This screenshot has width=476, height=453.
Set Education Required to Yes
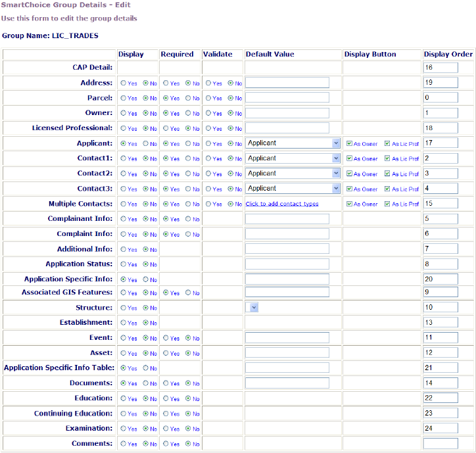click(166, 398)
